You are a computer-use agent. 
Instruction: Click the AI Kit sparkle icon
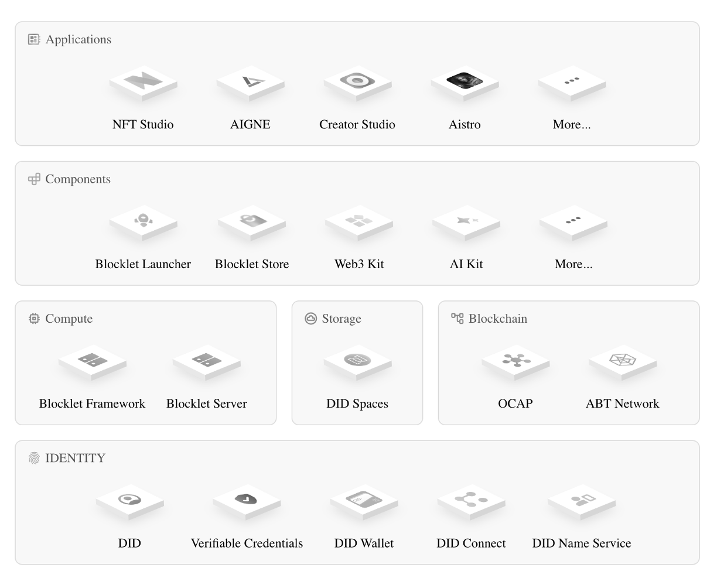tap(466, 221)
